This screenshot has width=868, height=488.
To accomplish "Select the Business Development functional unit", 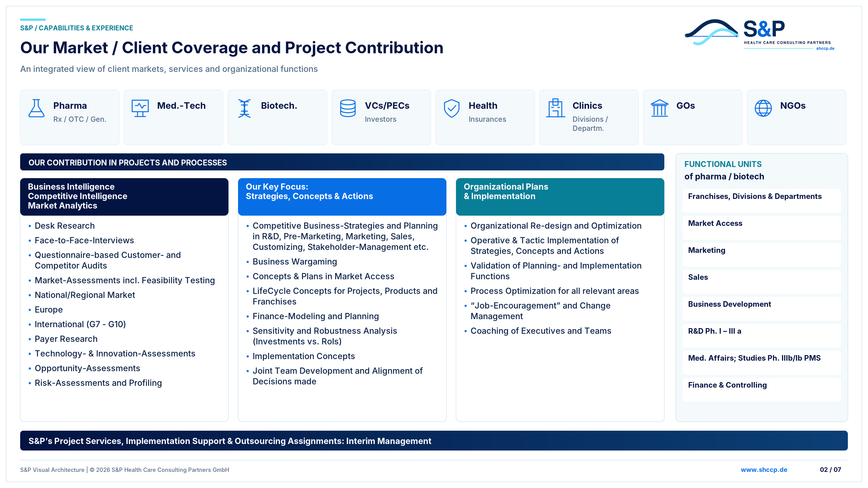I will (x=762, y=308).
